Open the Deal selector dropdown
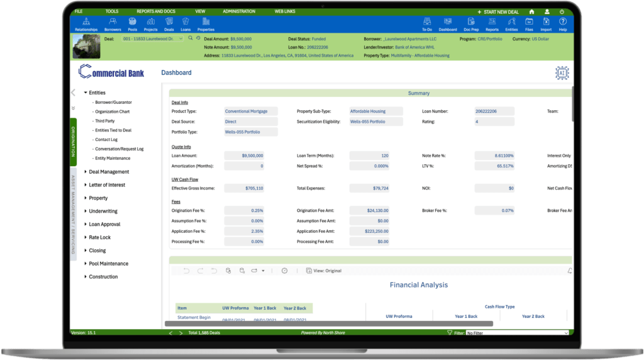Viewport: 644px width, 360px height. [181, 39]
